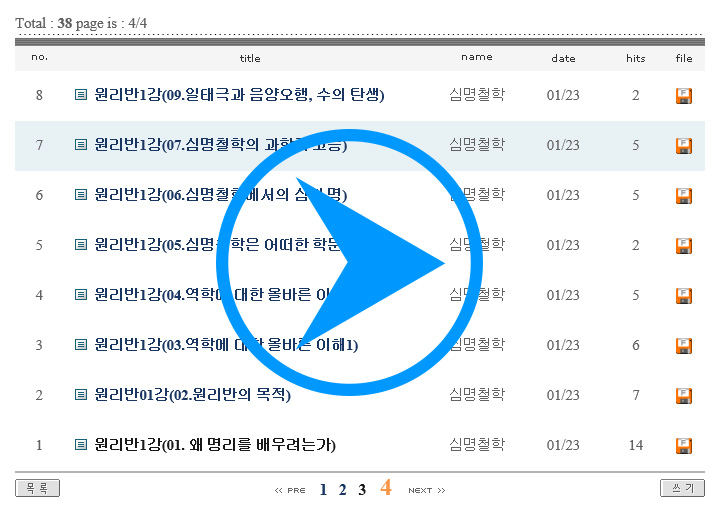726x518 pixels.
Task: Click the NEXT pages link
Action: (426, 491)
